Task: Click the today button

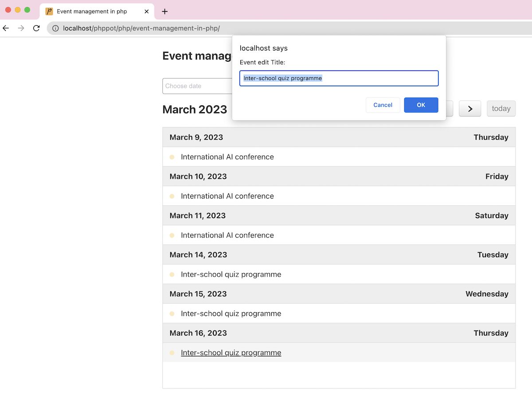Action: pos(501,109)
